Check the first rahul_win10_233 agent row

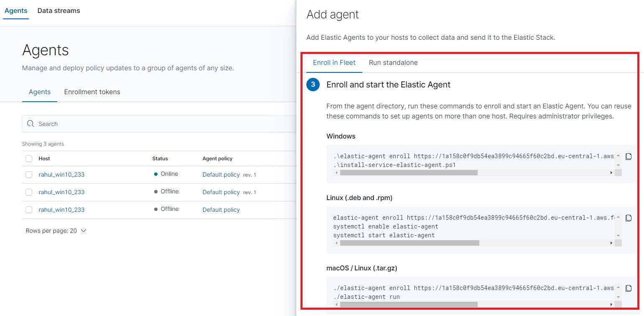[28, 175]
